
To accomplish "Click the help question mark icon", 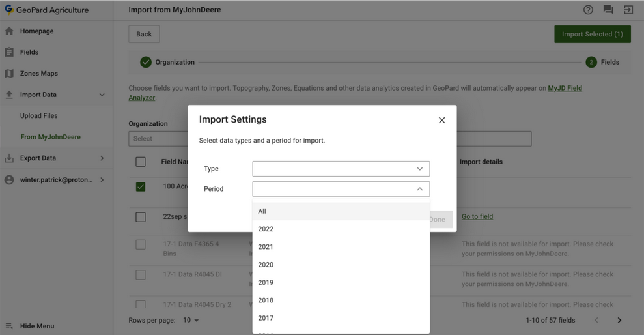I will point(588,10).
